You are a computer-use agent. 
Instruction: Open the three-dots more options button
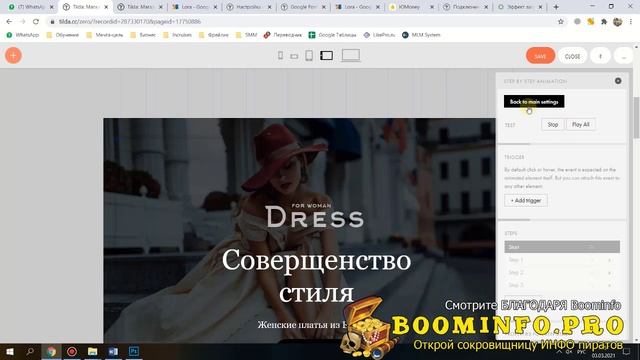tap(623, 56)
